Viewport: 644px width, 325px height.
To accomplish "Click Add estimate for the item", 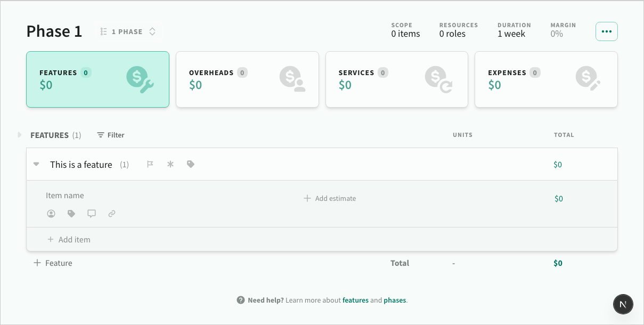I will (330, 199).
